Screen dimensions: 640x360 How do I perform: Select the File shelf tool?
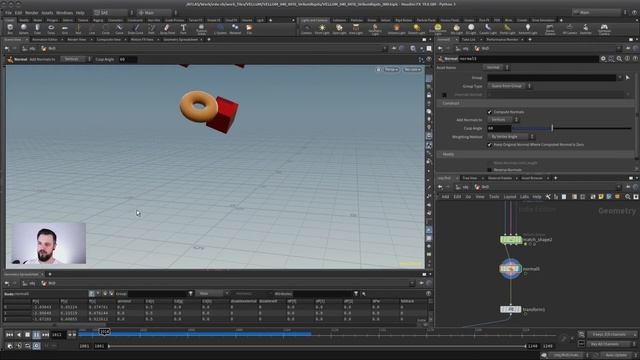(249, 29)
